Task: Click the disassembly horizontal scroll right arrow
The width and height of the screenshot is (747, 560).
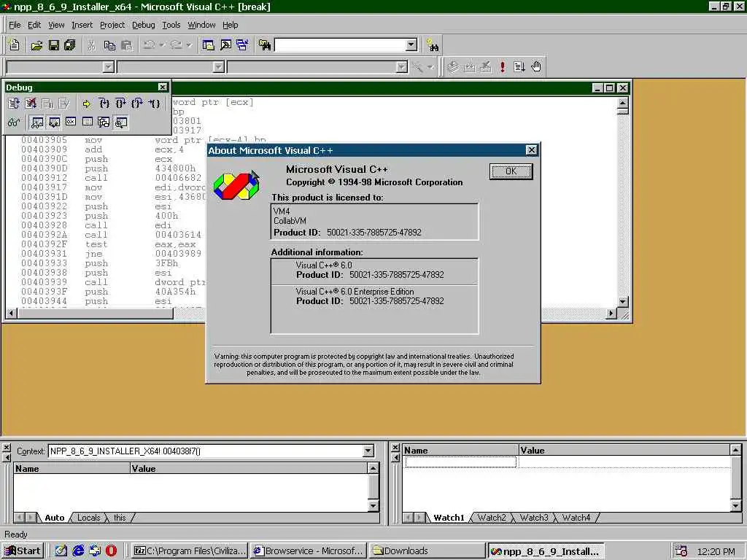Action: pos(611,314)
